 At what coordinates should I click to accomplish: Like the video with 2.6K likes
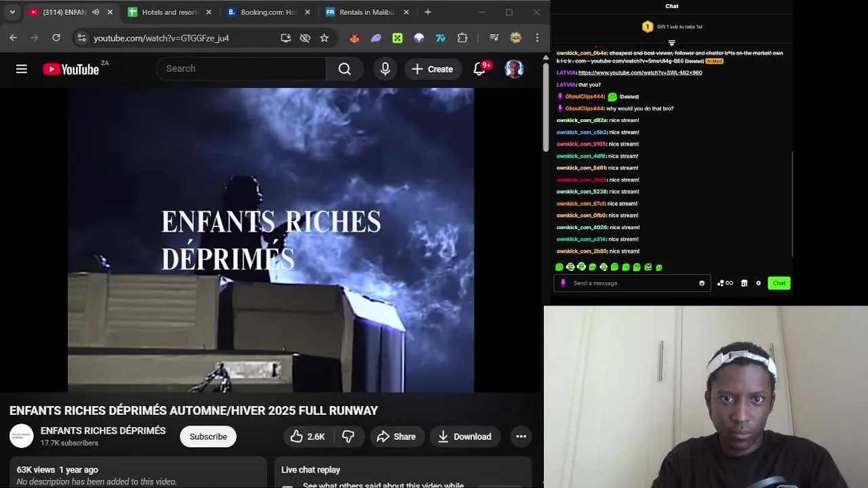coord(308,436)
